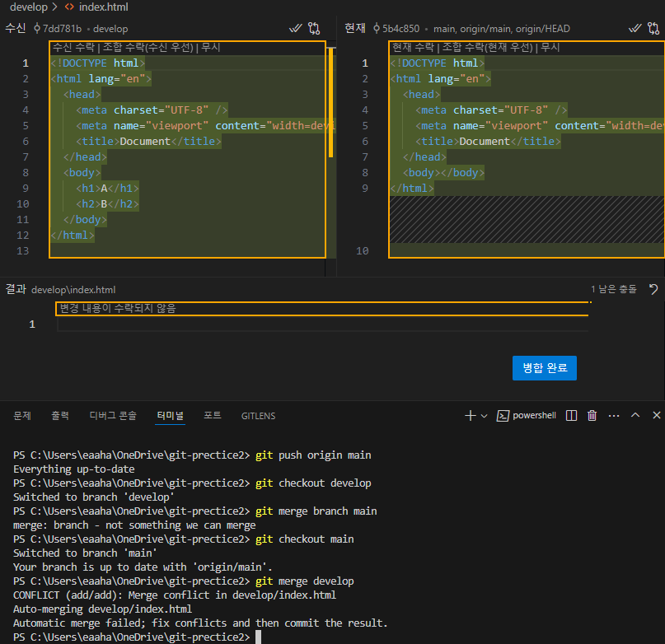Click the 'git merge branch main' command line
665x644 pixels.
[316, 511]
